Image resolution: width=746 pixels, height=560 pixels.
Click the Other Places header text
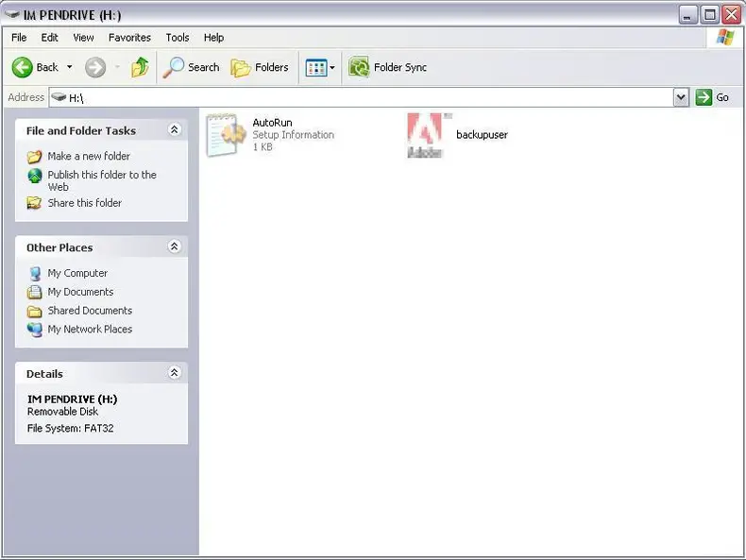(x=59, y=247)
